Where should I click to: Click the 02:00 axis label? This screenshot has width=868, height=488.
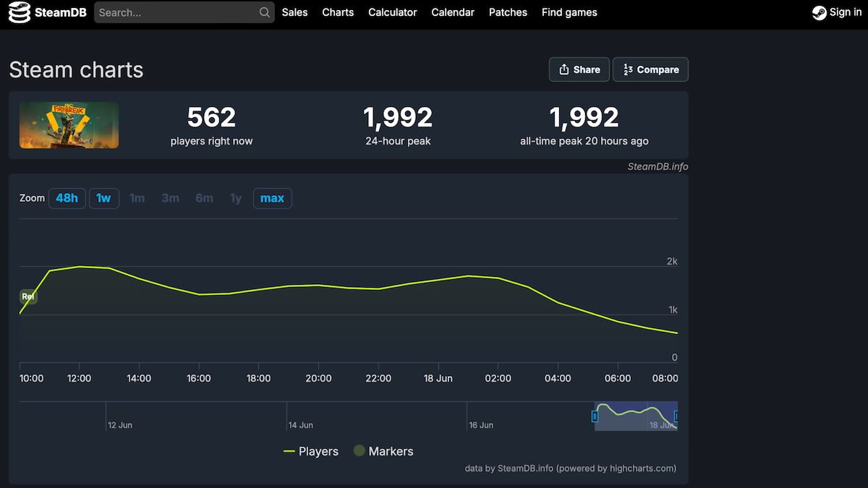(x=498, y=378)
